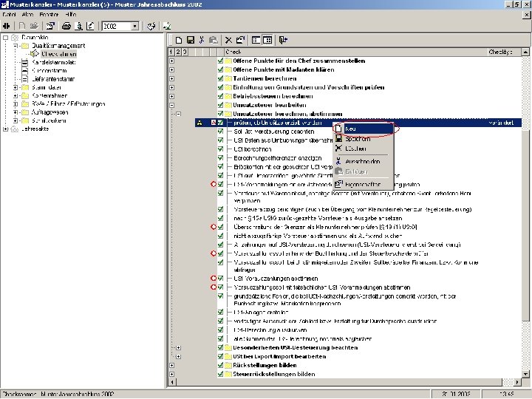Viewport: 532px width, 399px height.
Task: Toggle checkbox for 'Steuerrückstellungen bilden'
Action: point(220,374)
